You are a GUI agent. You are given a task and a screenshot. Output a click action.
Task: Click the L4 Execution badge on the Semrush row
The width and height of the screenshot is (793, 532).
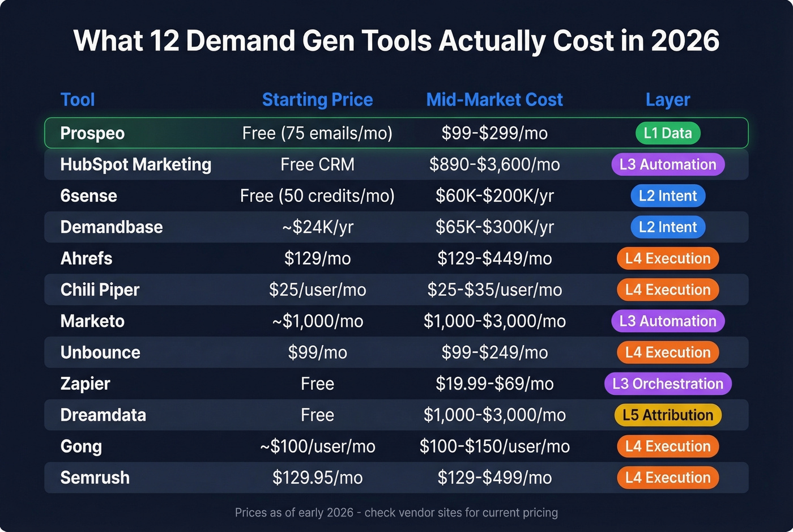click(668, 478)
